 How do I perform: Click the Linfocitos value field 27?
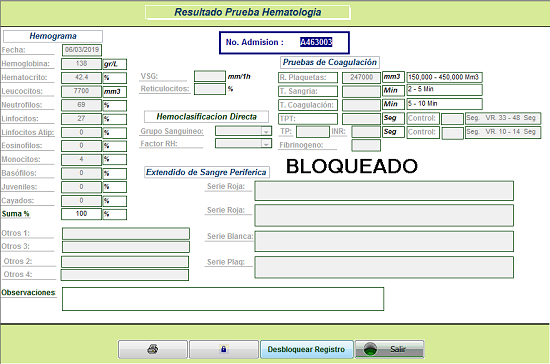(x=81, y=119)
